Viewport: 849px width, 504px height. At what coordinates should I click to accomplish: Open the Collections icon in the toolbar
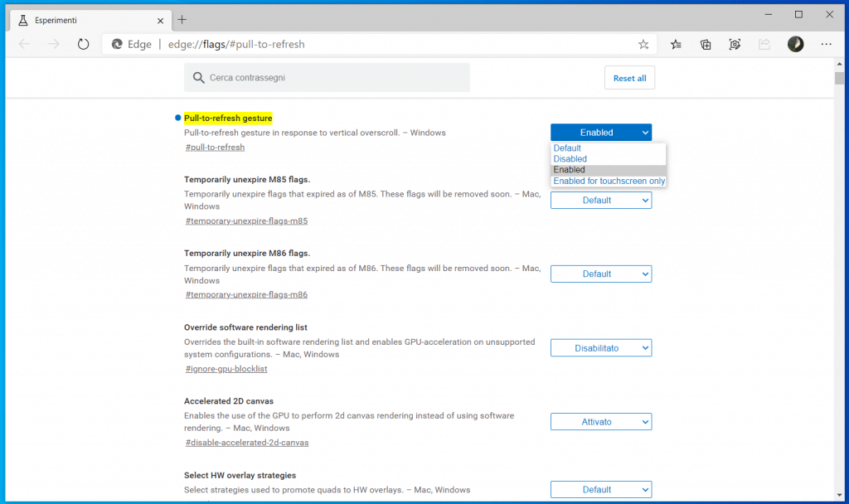tap(706, 44)
